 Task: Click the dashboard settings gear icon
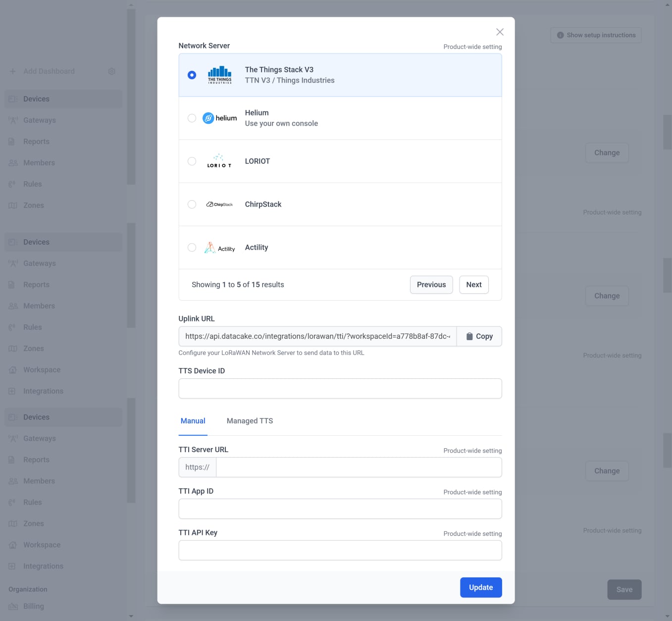[111, 71]
